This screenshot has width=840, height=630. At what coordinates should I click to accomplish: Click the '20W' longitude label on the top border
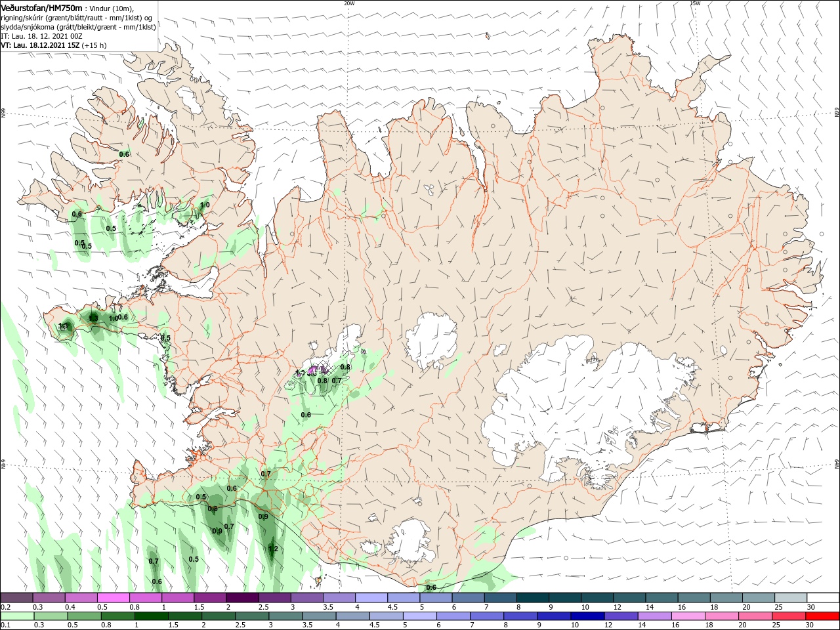349,3
